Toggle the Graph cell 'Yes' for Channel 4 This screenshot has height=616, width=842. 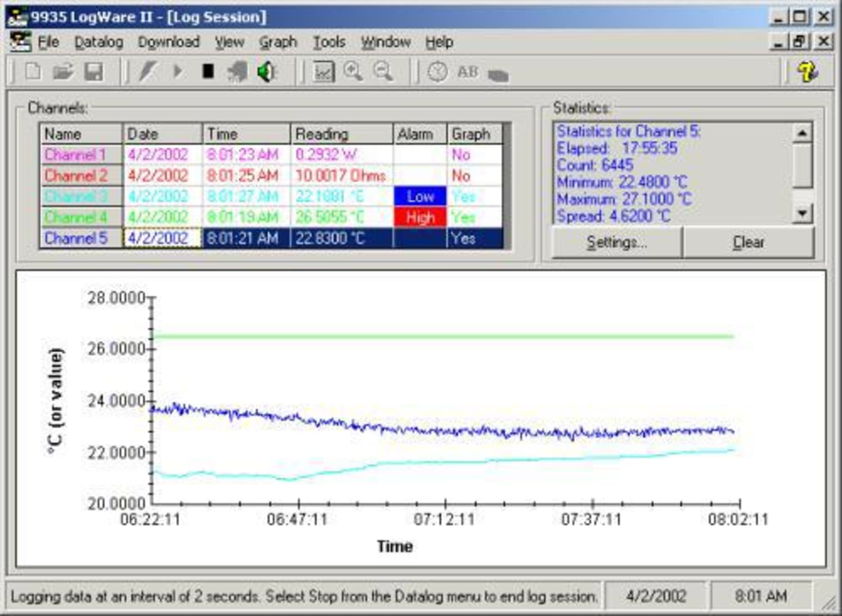[475, 217]
